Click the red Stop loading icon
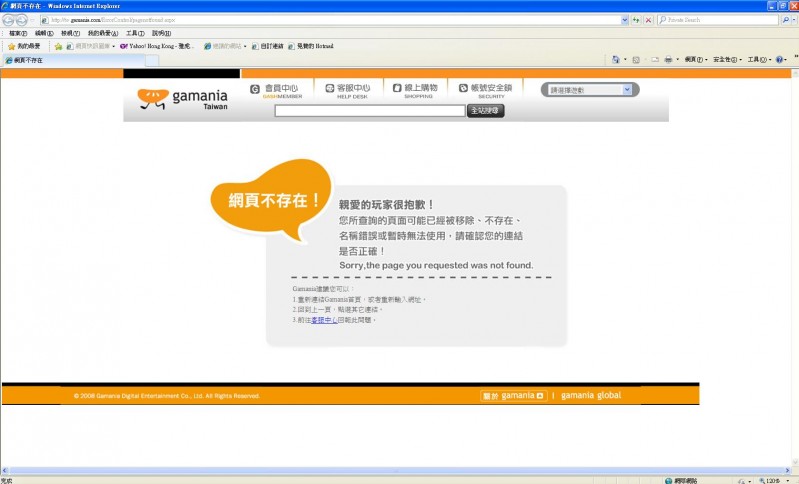Image resolution: width=799 pixels, height=484 pixels. [648, 20]
